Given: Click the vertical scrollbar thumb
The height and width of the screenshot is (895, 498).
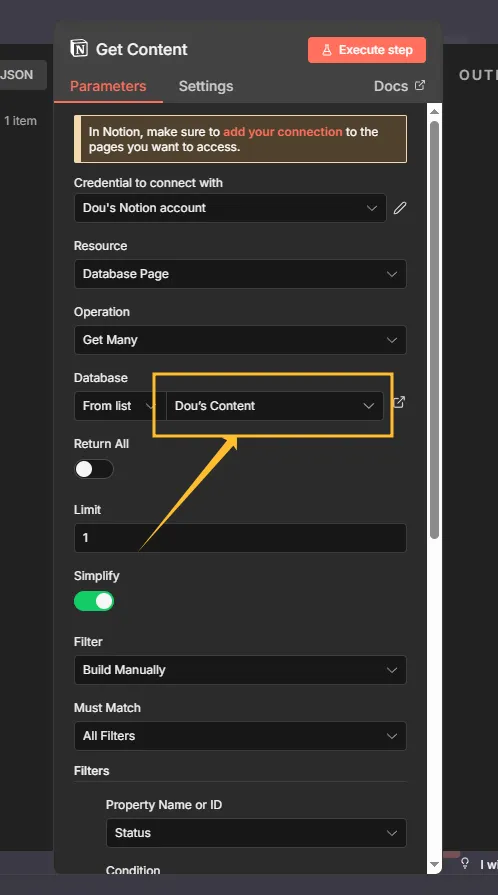Looking at the screenshot, I should point(435,330).
